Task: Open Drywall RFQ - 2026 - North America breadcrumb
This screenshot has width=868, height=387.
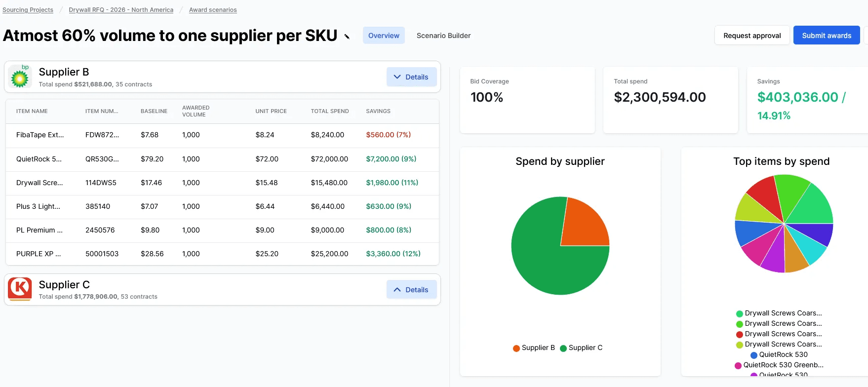Action: pos(121,10)
